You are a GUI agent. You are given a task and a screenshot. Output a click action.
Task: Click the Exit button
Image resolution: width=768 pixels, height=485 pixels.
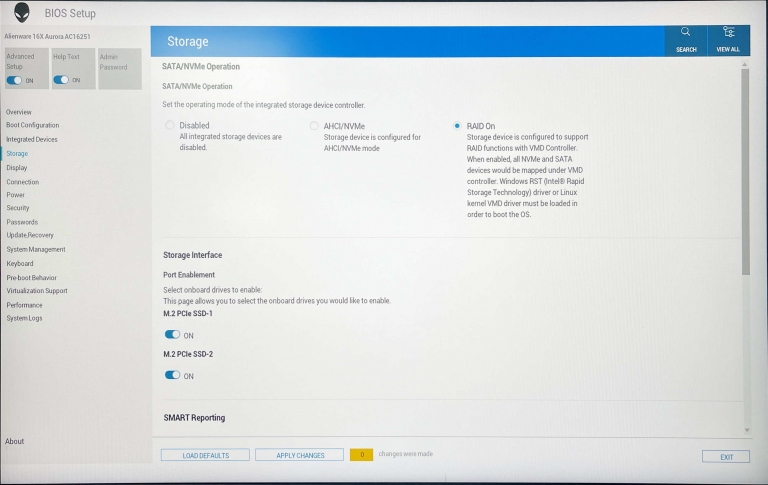point(725,456)
